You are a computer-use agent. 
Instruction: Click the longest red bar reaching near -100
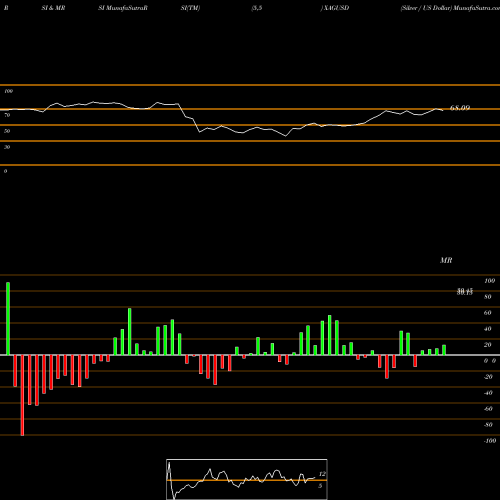22,395
